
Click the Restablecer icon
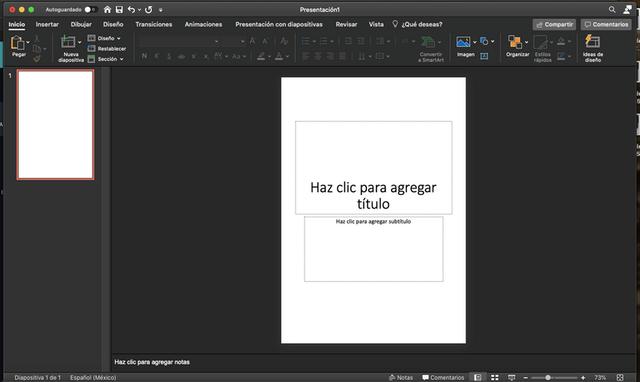coord(91,49)
